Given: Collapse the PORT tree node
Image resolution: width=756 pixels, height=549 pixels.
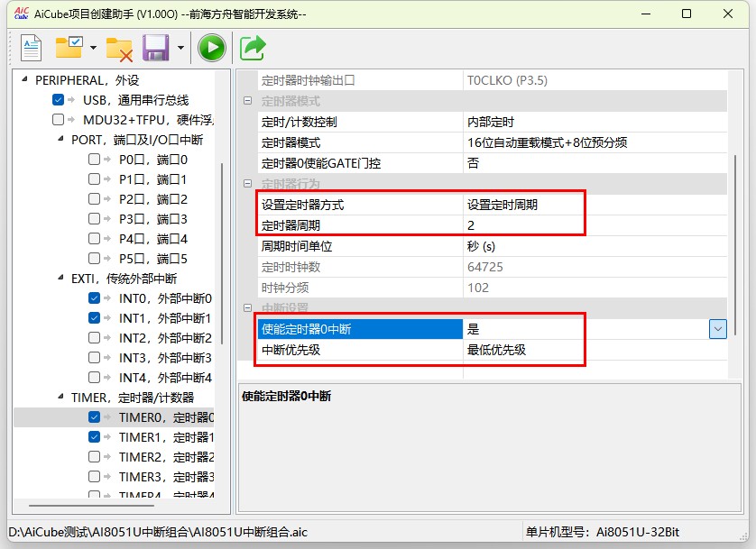Looking at the screenshot, I should click(60, 139).
